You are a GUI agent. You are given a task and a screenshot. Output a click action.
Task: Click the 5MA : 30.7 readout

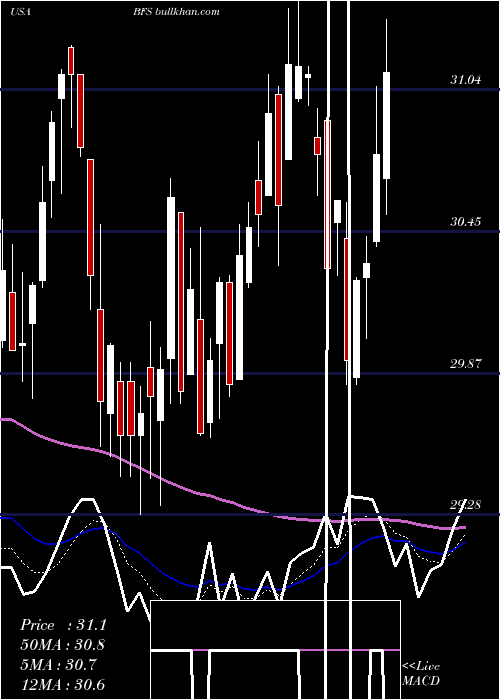(58, 665)
